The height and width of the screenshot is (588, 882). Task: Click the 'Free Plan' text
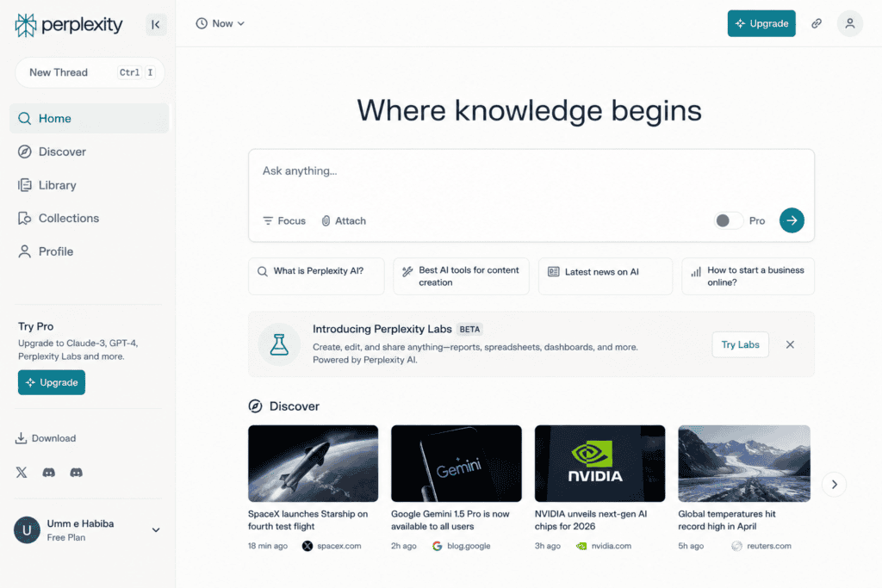coord(66,537)
